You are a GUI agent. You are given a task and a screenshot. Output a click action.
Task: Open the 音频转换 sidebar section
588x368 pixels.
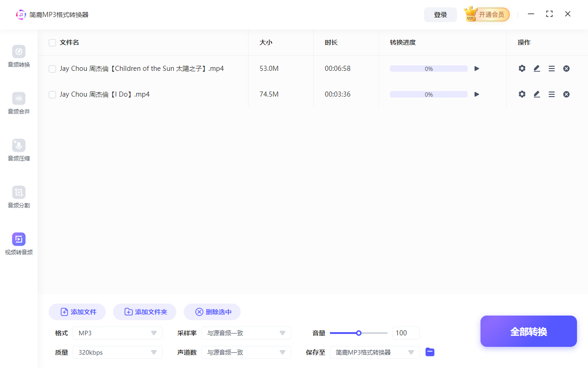point(19,57)
